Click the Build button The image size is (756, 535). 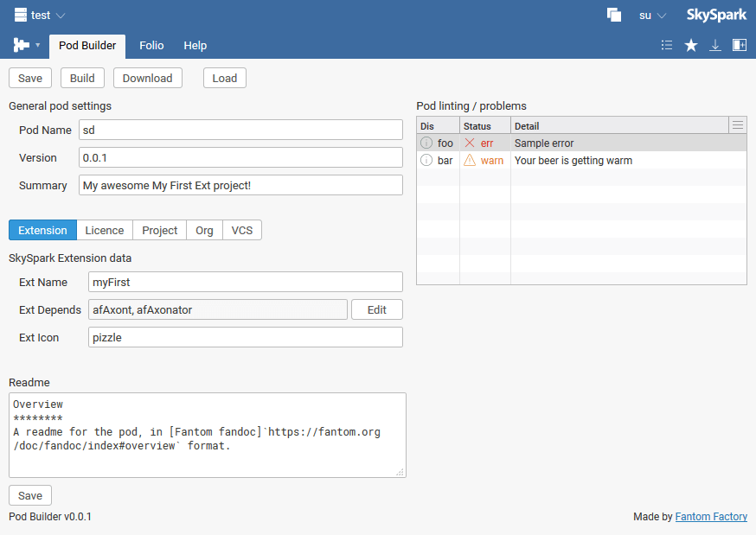point(82,78)
